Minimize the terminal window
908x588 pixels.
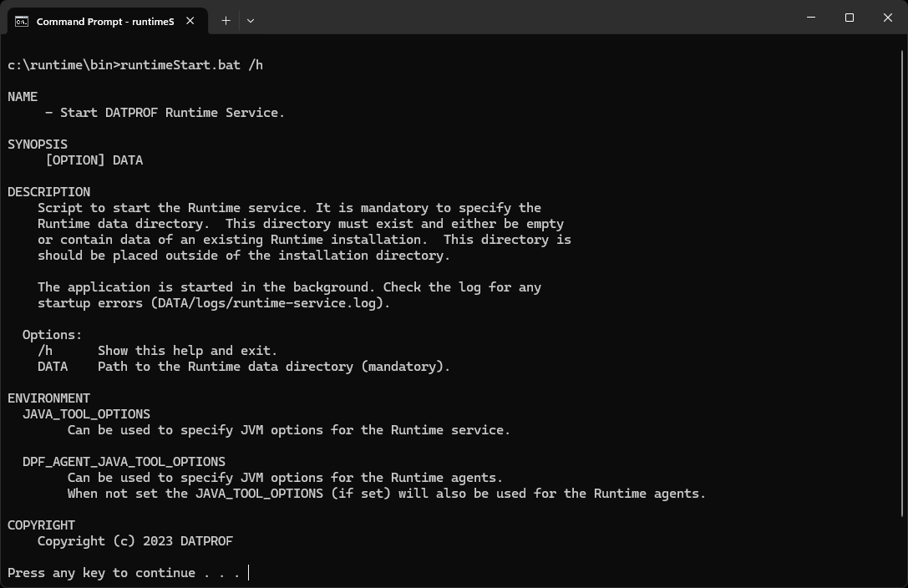[811, 17]
